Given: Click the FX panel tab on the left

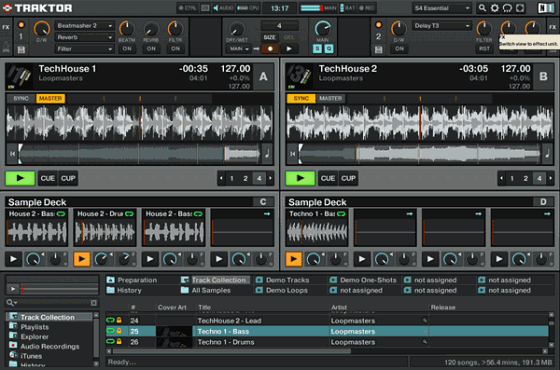Looking at the screenshot, I should [x=6, y=27].
